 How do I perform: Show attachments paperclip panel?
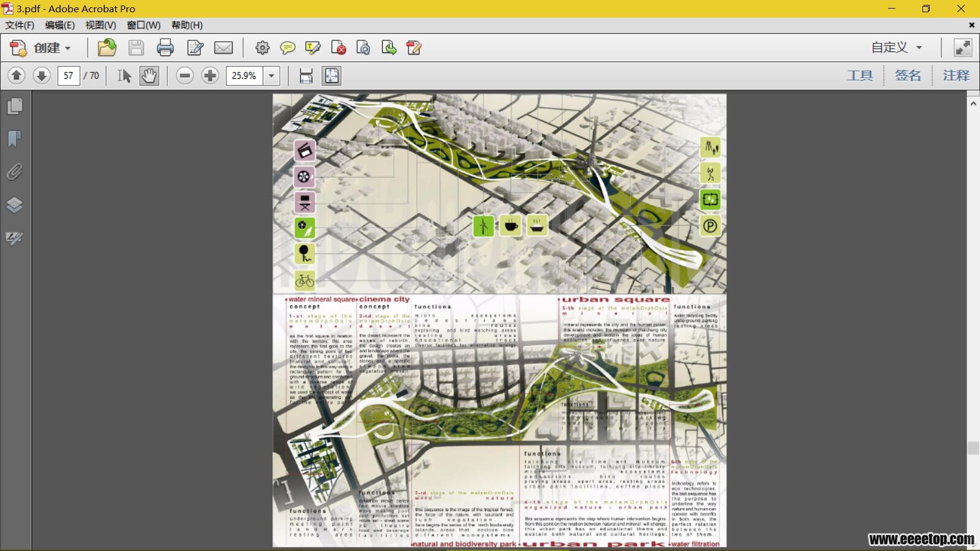[x=15, y=172]
